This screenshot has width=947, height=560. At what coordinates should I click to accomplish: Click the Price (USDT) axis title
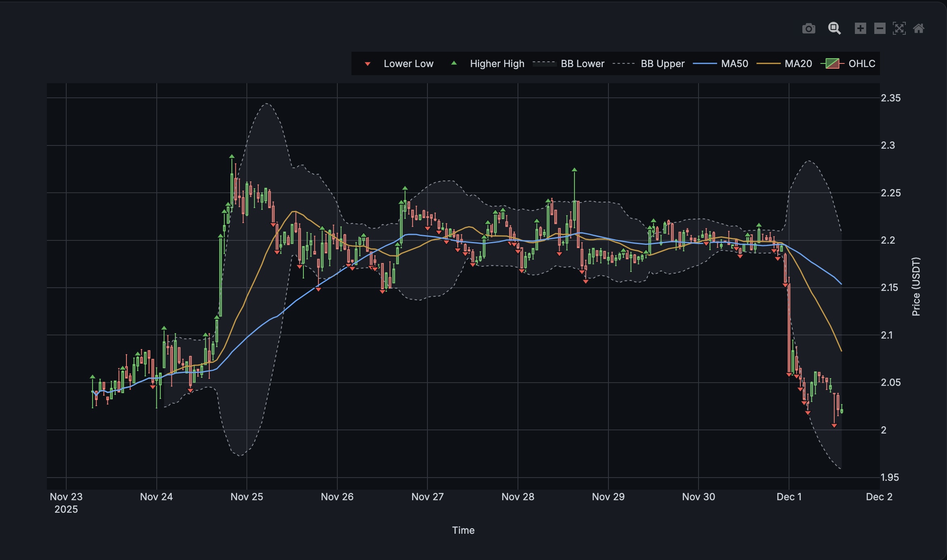coord(916,286)
